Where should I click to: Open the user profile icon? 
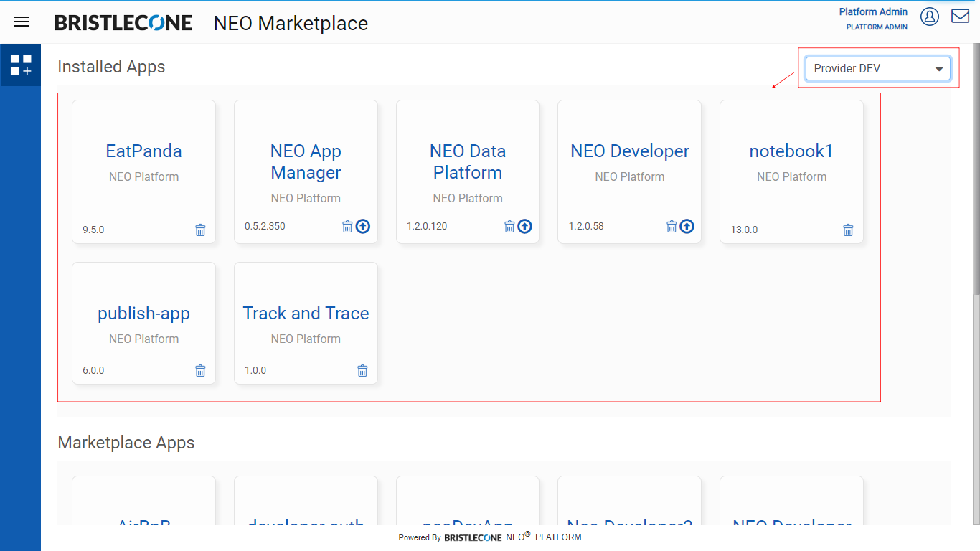(930, 17)
